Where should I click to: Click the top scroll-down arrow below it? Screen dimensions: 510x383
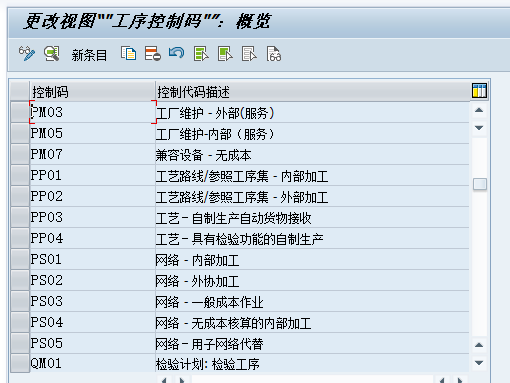[x=479, y=128]
